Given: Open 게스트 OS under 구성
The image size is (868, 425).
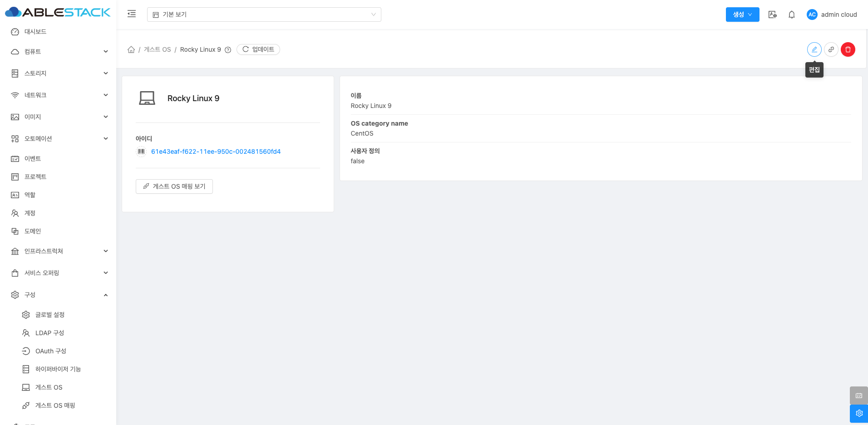Looking at the screenshot, I should point(58,387).
